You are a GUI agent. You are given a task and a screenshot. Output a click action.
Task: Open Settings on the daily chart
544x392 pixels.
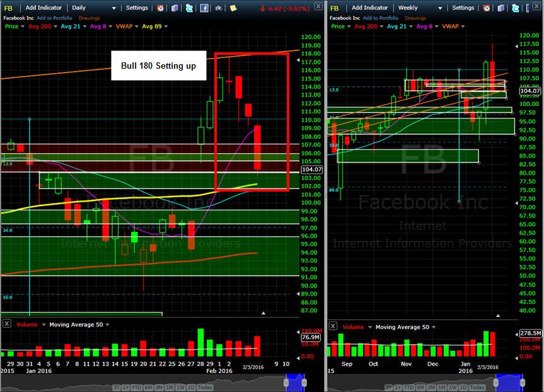point(137,8)
